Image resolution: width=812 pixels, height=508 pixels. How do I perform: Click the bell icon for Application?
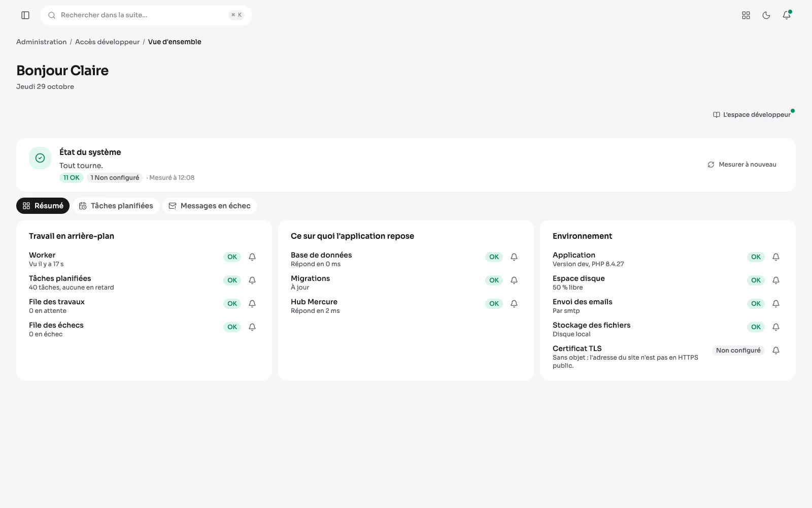[x=776, y=257]
